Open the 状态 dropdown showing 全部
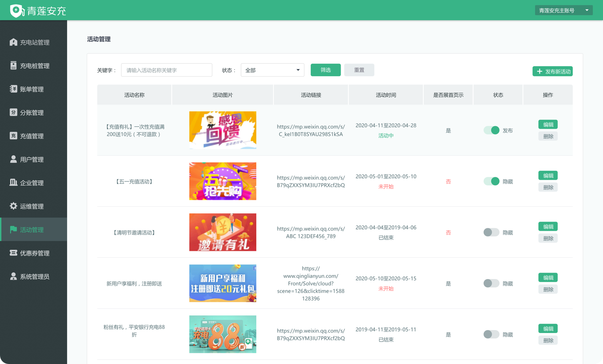The height and width of the screenshot is (364, 603). coord(272,70)
